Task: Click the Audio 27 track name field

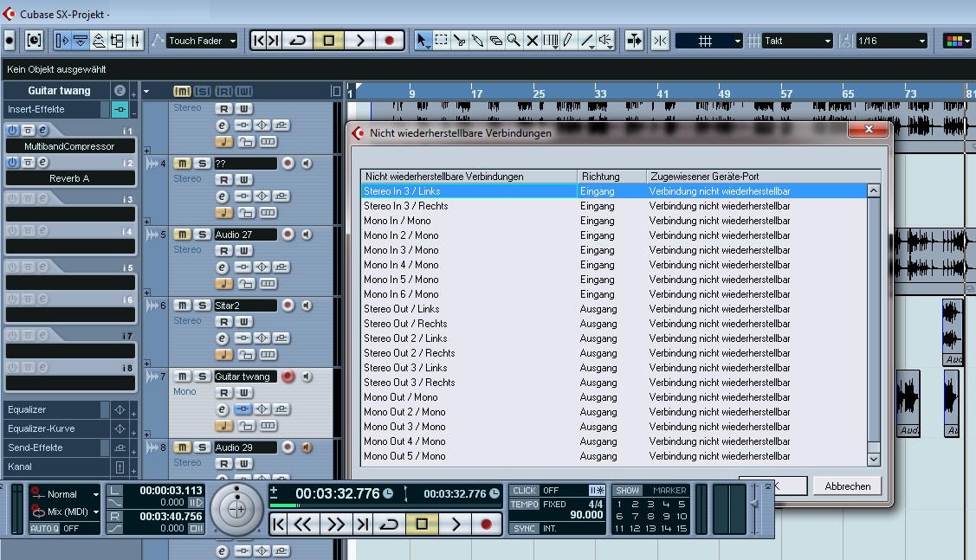Action: [x=245, y=235]
